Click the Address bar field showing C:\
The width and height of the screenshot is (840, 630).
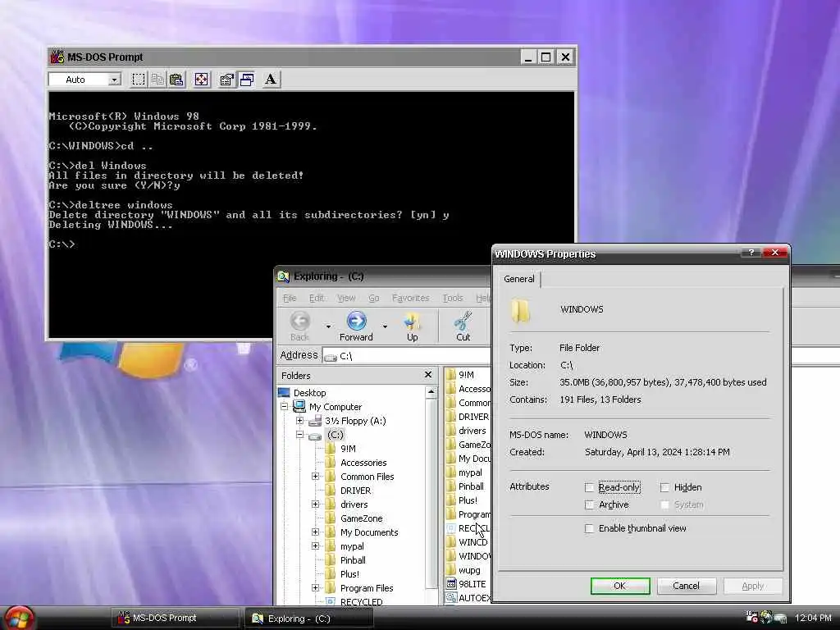click(407, 356)
